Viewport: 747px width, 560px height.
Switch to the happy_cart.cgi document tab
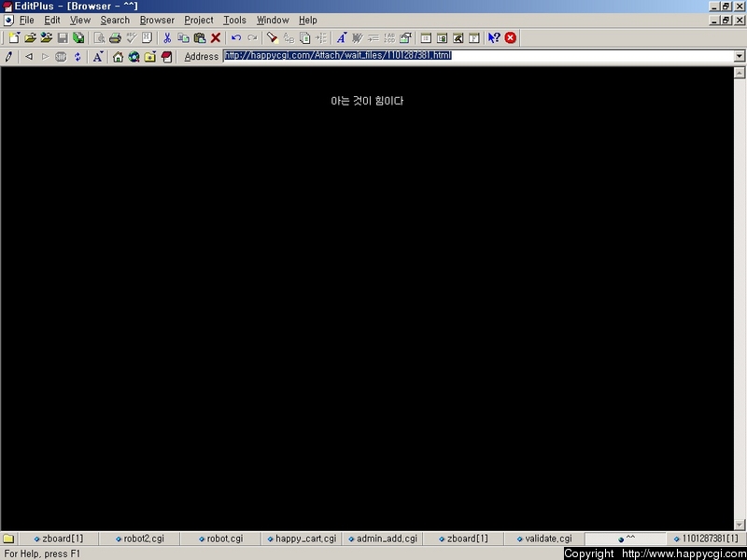point(302,539)
